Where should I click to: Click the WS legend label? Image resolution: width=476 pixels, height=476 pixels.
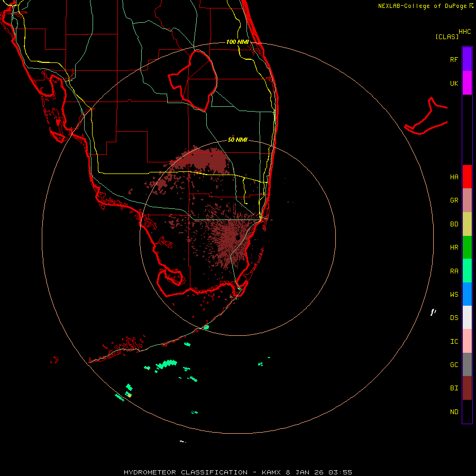tap(454, 294)
